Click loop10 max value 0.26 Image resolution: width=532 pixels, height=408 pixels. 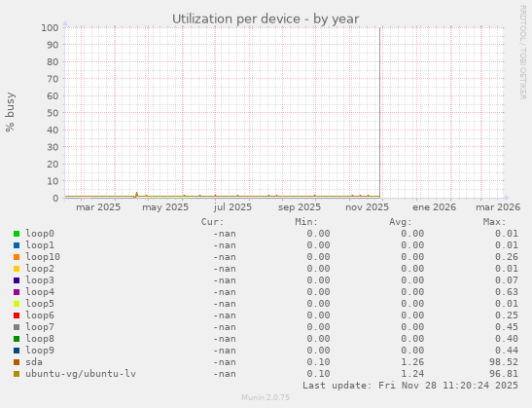507,257
